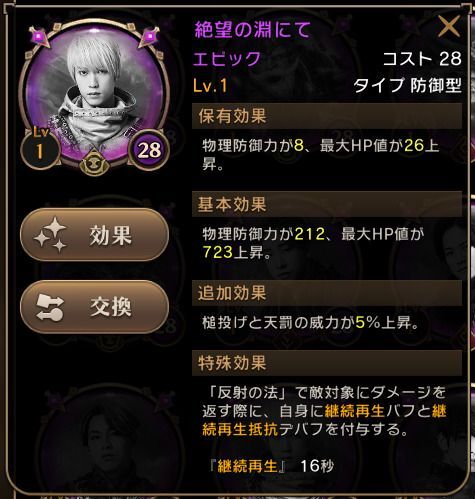Select the 特殊効果 section header
Viewport: 475px width, 499px height.
pyautogui.click(x=327, y=363)
